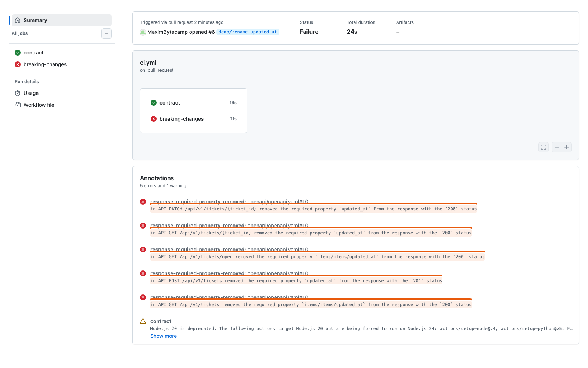Click the 'on: pull_request' text
Viewport: 588px width, 368px height.
[157, 70]
